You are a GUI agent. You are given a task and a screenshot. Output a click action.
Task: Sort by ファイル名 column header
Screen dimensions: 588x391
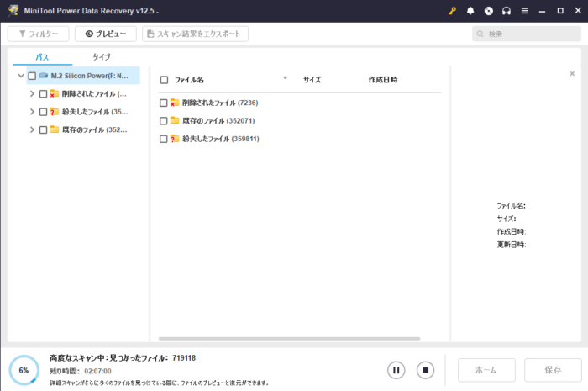189,80
